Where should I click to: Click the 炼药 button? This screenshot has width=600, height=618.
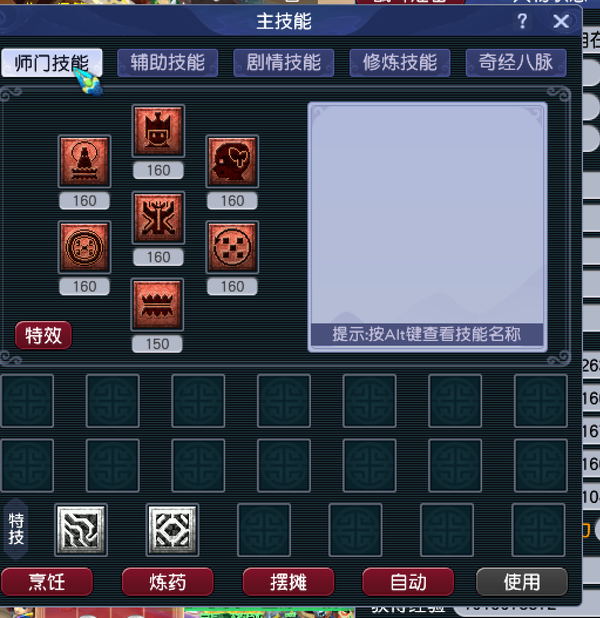coord(168,582)
